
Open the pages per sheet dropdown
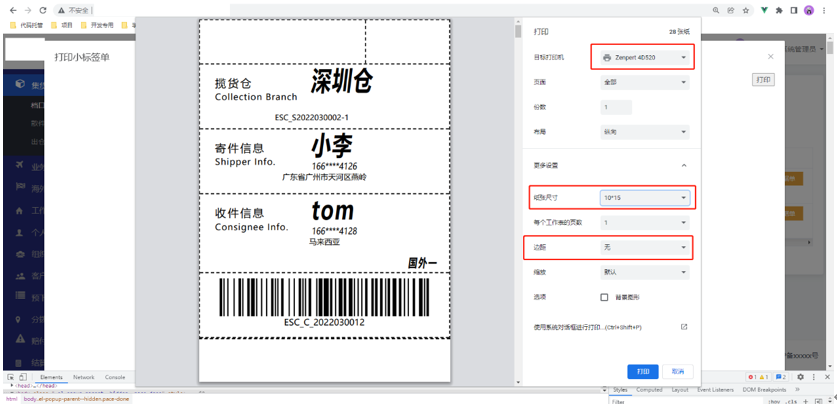644,223
